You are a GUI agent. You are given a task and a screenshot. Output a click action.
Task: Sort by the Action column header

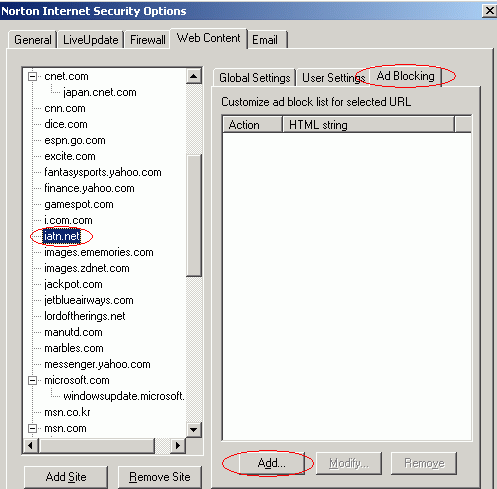pos(252,125)
